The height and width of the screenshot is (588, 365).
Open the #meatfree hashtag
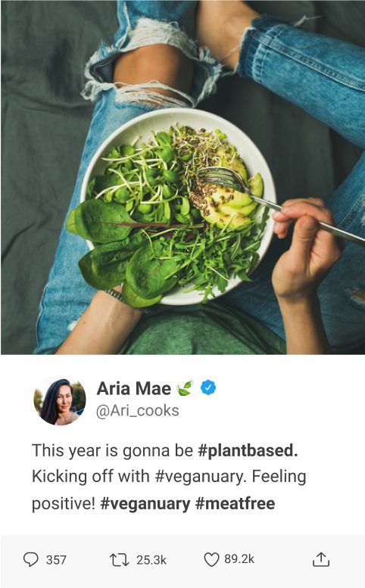pos(236,503)
